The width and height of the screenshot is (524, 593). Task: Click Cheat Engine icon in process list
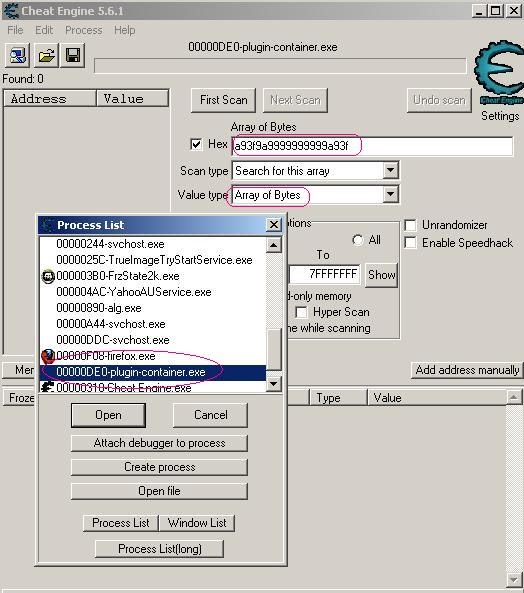click(x=48, y=387)
